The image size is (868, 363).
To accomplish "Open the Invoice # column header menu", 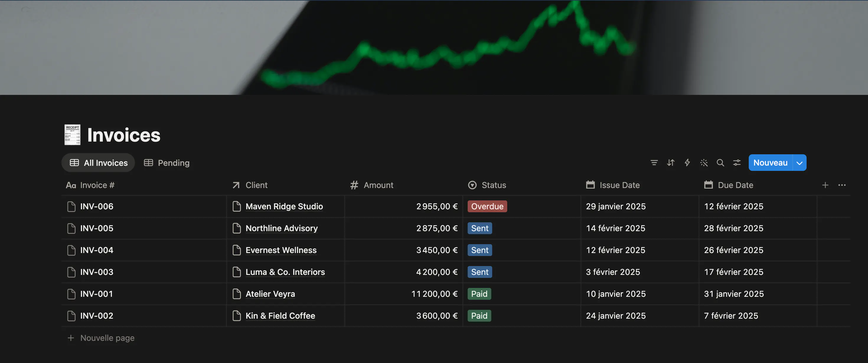I will tap(144, 185).
